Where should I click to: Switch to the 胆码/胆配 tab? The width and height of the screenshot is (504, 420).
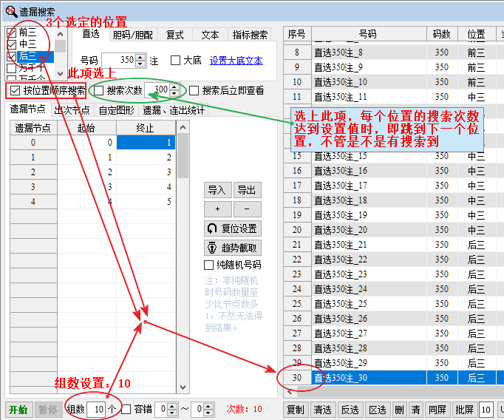[132, 35]
